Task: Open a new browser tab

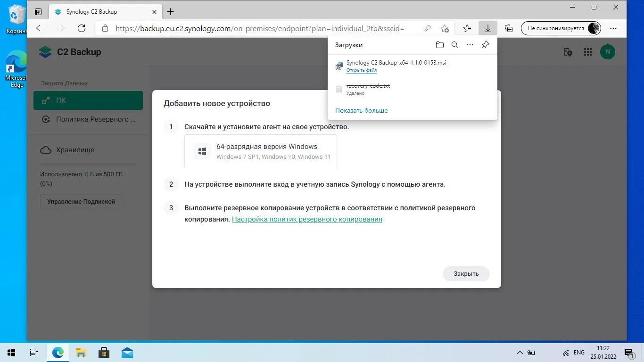Action: point(171,11)
